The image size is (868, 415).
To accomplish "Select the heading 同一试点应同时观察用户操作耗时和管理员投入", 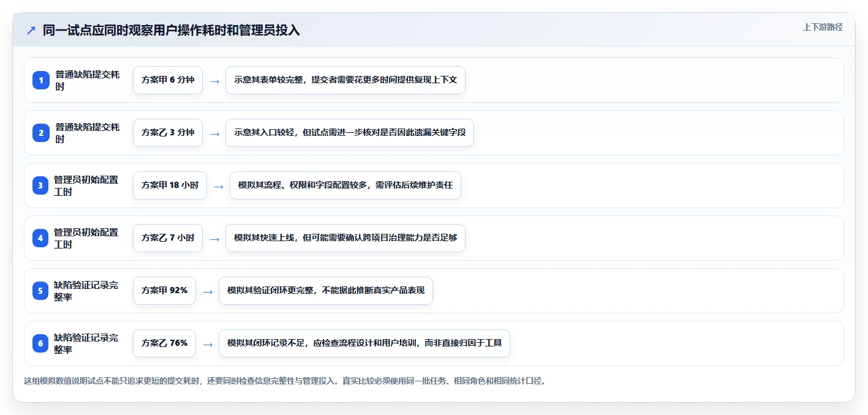I will pos(172,30).
